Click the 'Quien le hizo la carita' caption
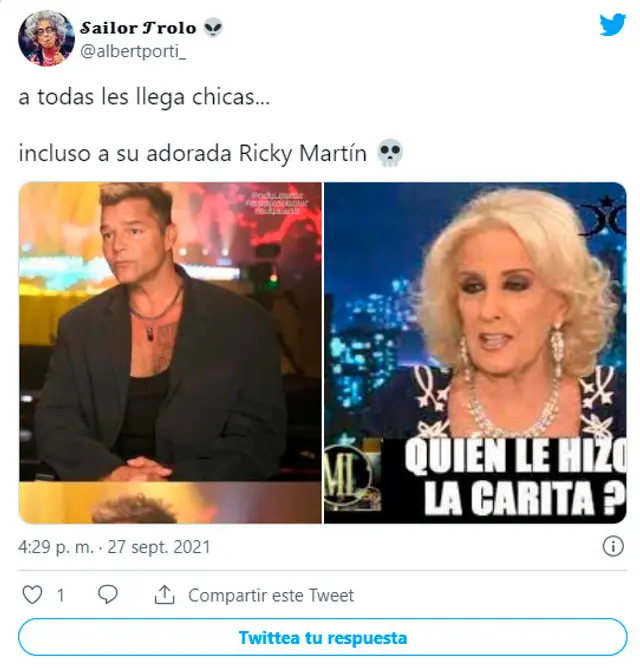 515,478
